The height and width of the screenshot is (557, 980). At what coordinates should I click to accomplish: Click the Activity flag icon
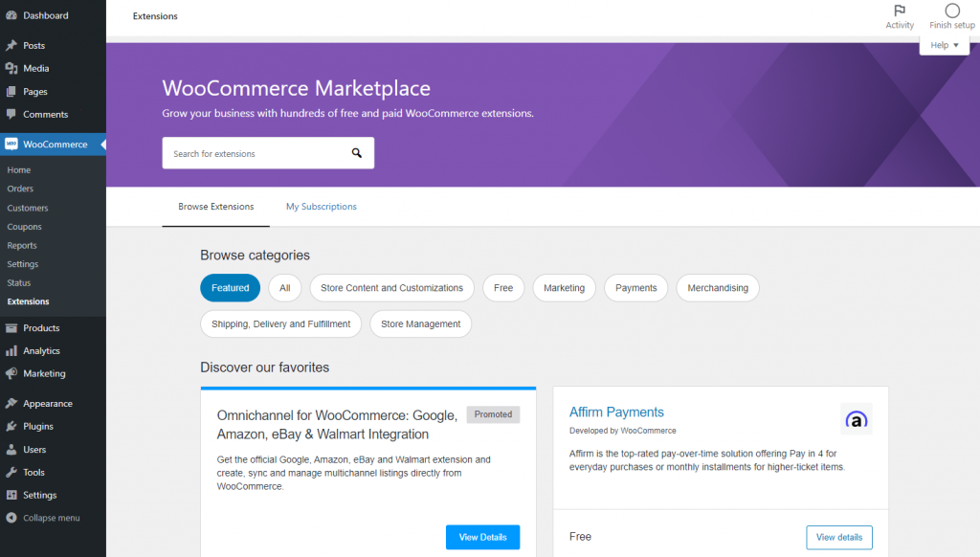pos(900,11)
